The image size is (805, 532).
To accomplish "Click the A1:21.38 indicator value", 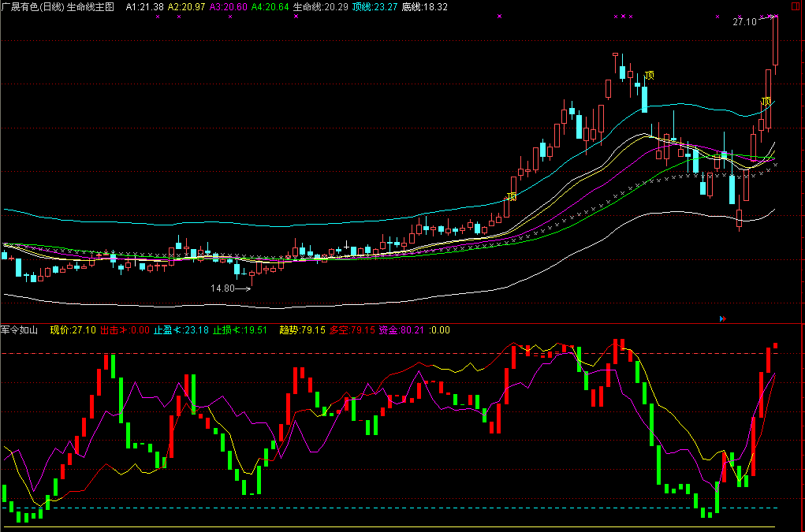I will [x=145, y=6].
